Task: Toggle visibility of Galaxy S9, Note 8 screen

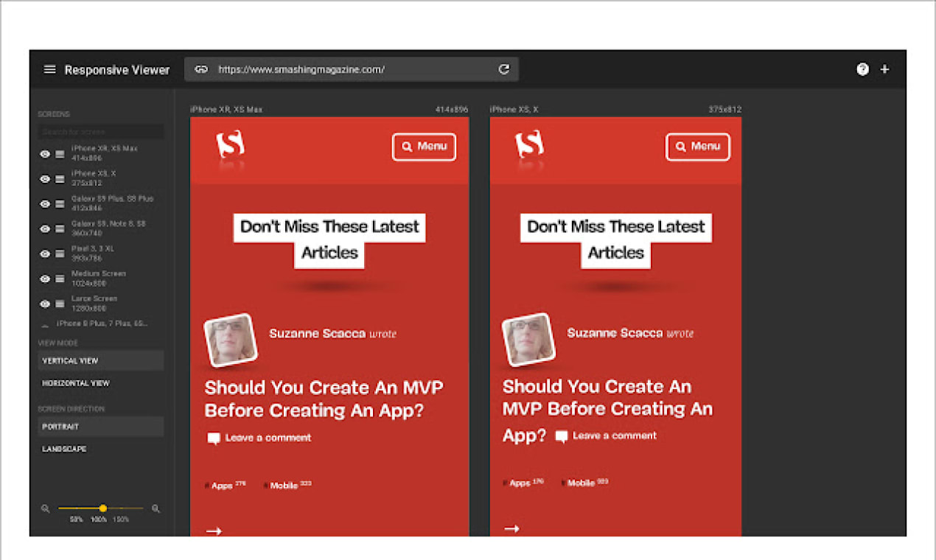Action: [45, 229]
